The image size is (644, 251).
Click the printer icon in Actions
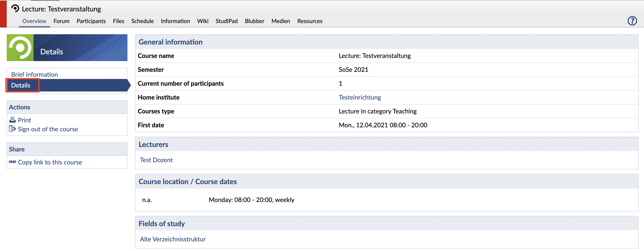(x=13, y=120)
